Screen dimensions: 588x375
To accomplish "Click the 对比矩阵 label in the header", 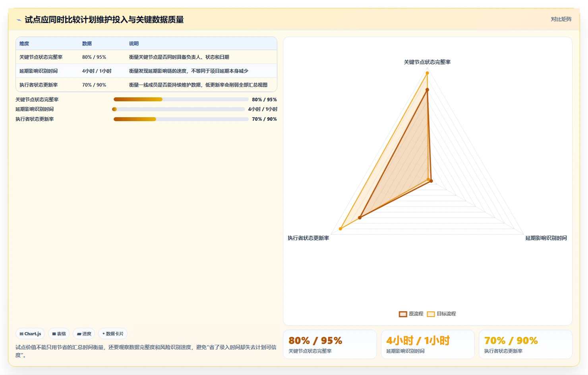I will (x=561, y=19).
